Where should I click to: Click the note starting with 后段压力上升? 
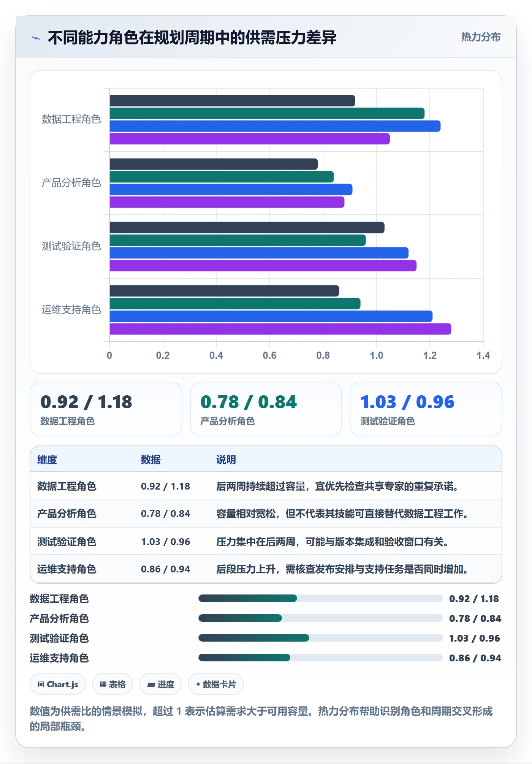pos(342,569)
